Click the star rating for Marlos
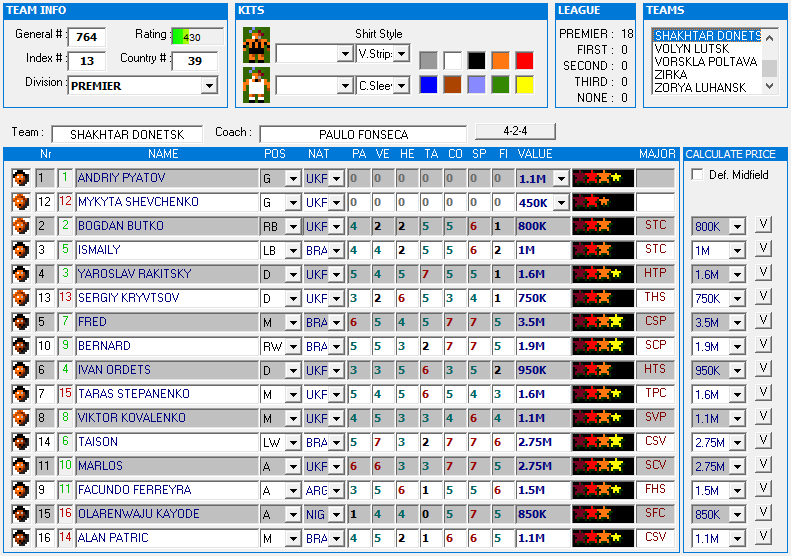The image size is (791, 556). coord(603,466)
